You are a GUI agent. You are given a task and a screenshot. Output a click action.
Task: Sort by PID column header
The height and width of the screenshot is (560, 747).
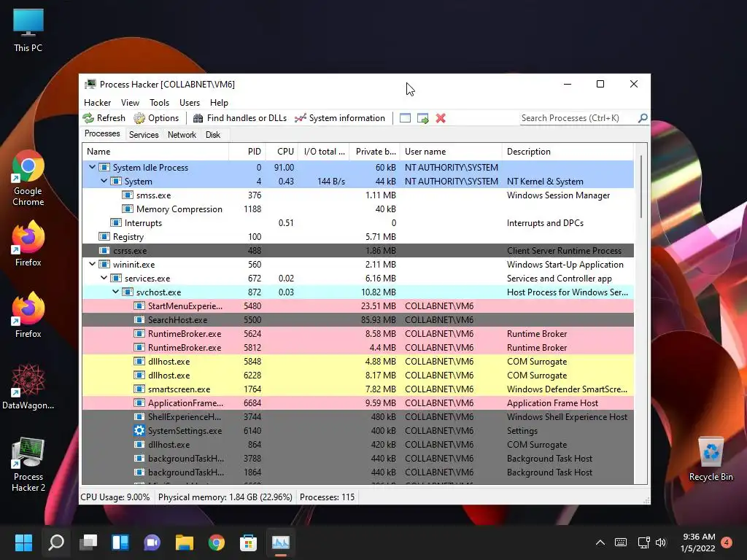click(247, 152)
